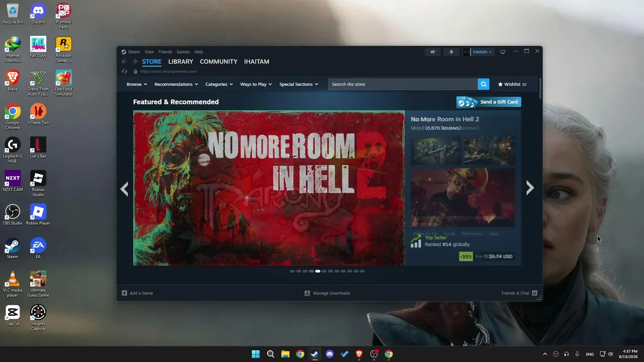
Task: Select the It Takes Two desktop icon
Action: (38, 114)
